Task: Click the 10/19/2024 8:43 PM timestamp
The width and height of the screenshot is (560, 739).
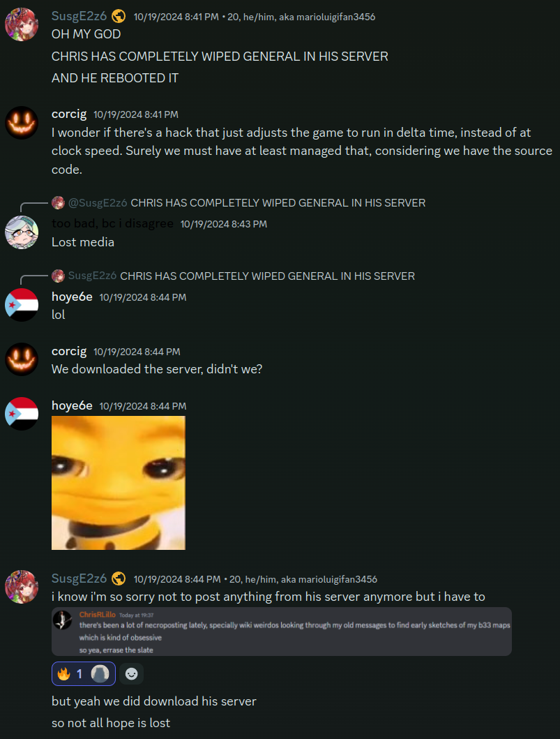Action: coord(224,224)
